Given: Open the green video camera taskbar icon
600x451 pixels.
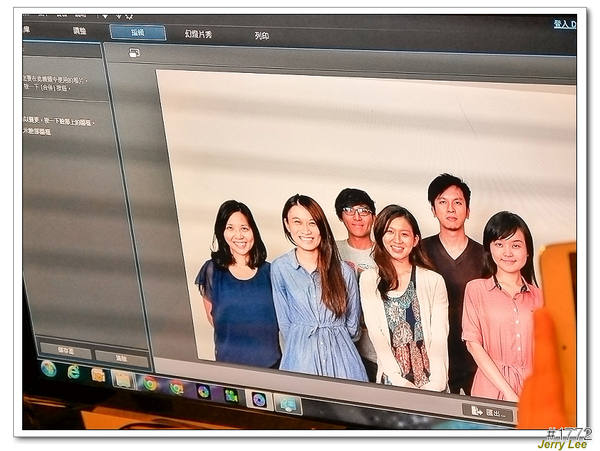Looking at the screenshot, I should pyautogui.click(x=230, y=396).
